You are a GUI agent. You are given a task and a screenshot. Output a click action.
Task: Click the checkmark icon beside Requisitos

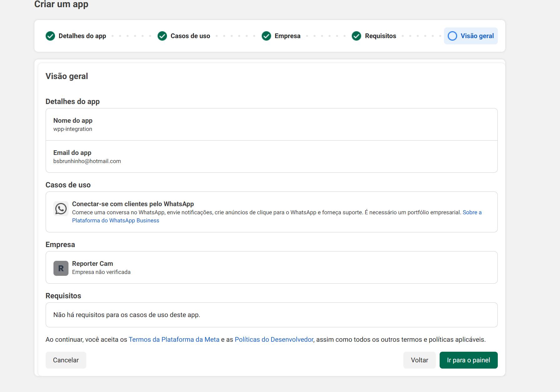[356, 36]
